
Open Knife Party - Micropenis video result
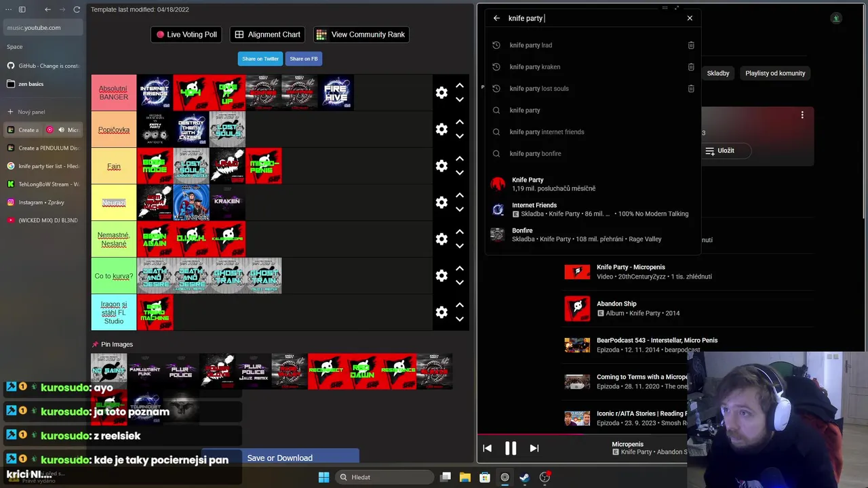coord(688,272)
